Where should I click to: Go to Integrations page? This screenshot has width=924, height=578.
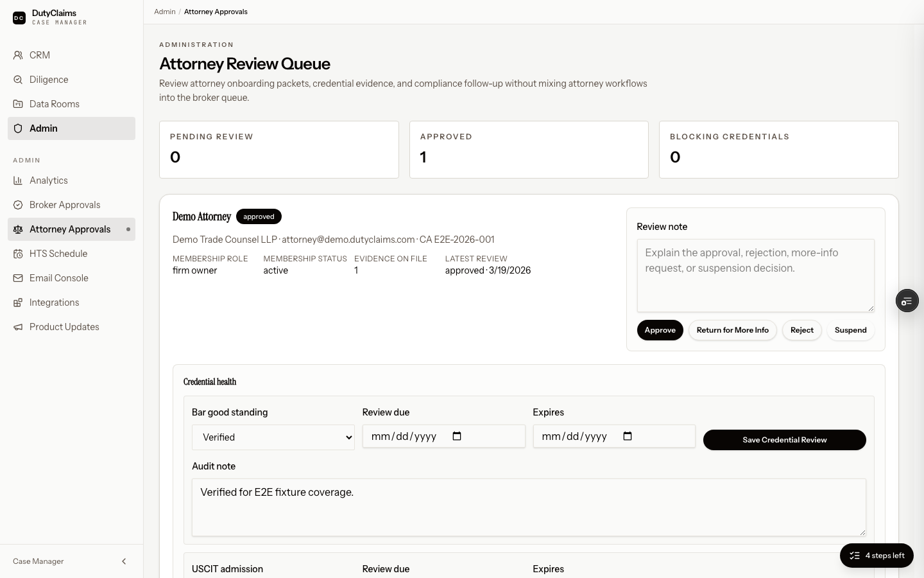[x=71, y=302]
